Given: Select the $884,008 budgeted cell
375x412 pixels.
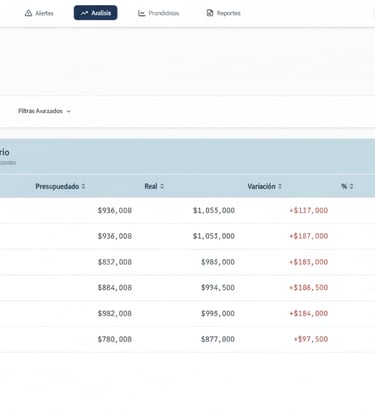Looking at the screenshot, I should tap(115, 287).
